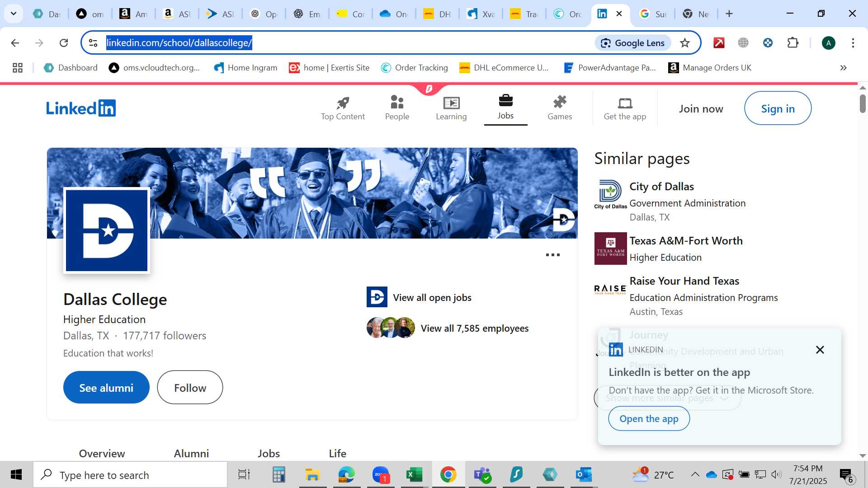Image resolution: width=868 pixels, height=488 pixels.
Task: Click the Sign in button
Action: (778, 108)
